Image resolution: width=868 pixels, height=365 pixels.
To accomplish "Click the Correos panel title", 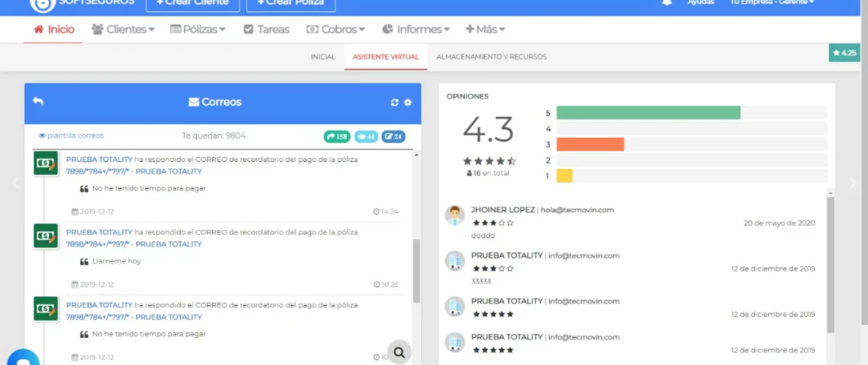I will (215, 102).
